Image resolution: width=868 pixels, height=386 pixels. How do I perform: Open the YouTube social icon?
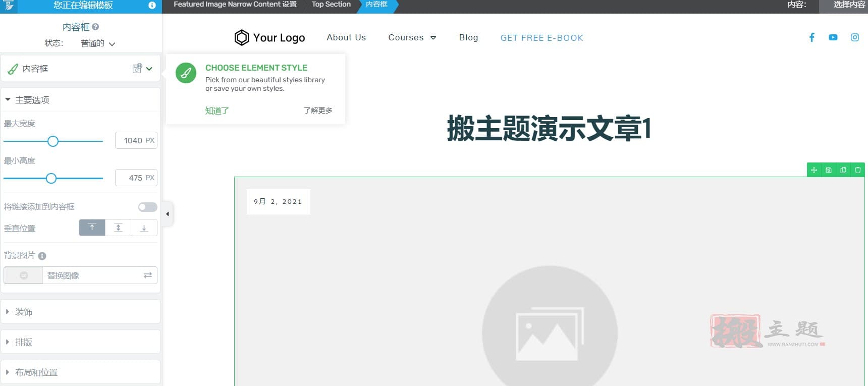click(833, 37)
